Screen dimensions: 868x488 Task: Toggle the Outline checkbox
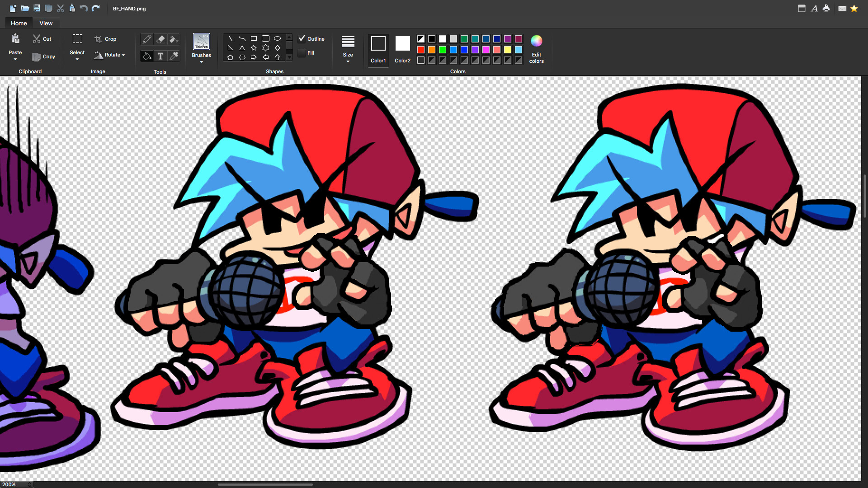tap(302, 39)
